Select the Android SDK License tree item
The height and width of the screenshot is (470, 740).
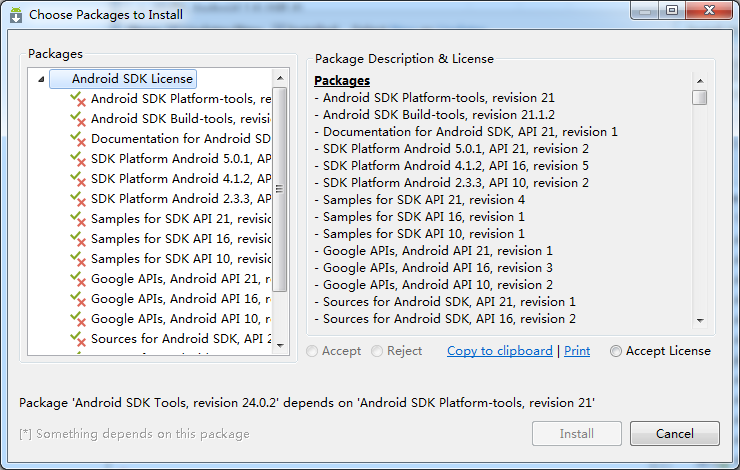(x=123, y=79)
